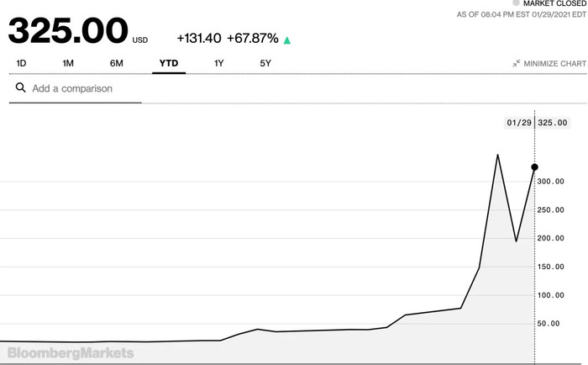Click the large 325.00 price headline
Image resolution: width=588 pixels, height=365 pixels.
click(x=68, y=30)
